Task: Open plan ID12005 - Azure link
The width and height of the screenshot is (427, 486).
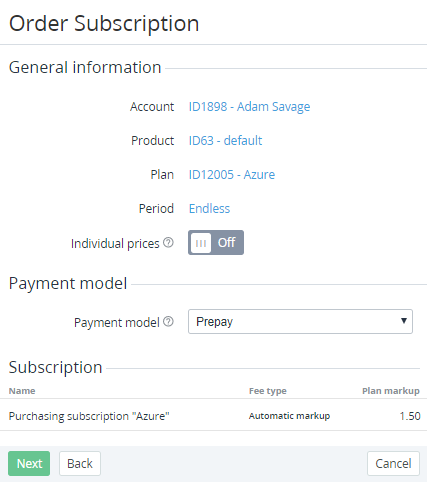Action: tap(232, 175)
